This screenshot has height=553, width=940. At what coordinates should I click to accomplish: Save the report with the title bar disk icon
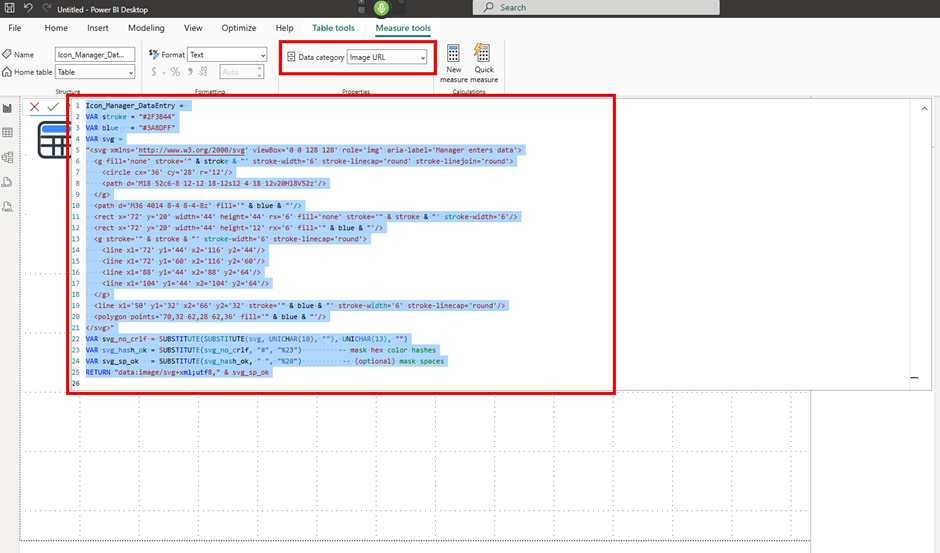pyautogui.click(x=9, y=8)
